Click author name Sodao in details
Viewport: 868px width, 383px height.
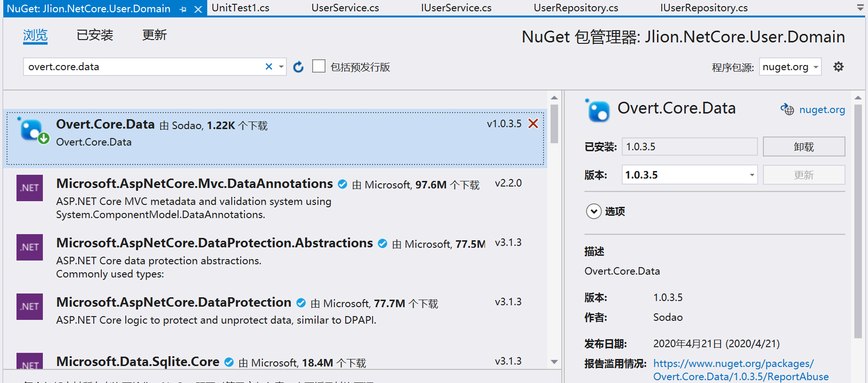[668, 318]
